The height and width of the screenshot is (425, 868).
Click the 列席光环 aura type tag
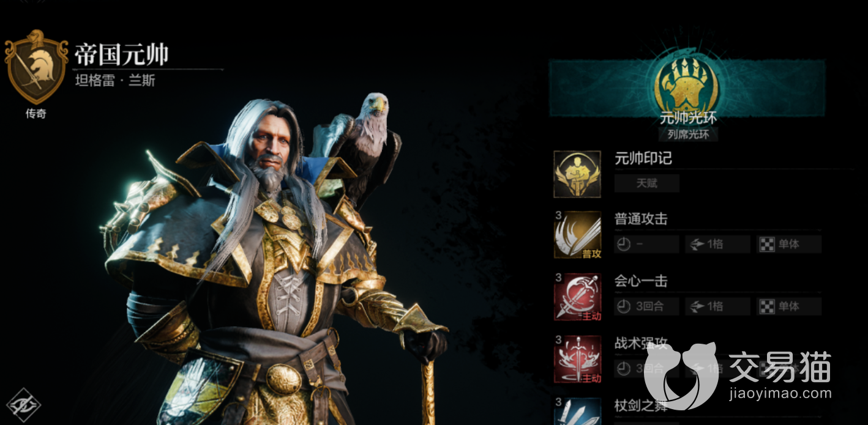(x=688, y=135)
